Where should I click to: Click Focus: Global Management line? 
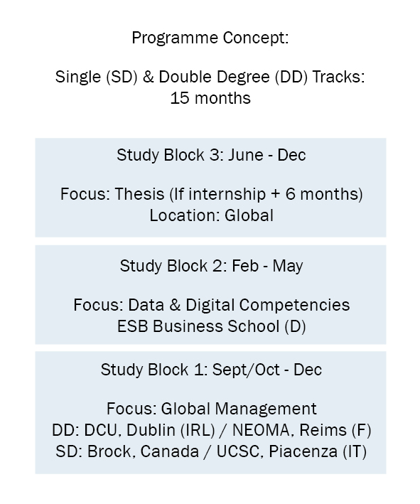pos(212,409)
